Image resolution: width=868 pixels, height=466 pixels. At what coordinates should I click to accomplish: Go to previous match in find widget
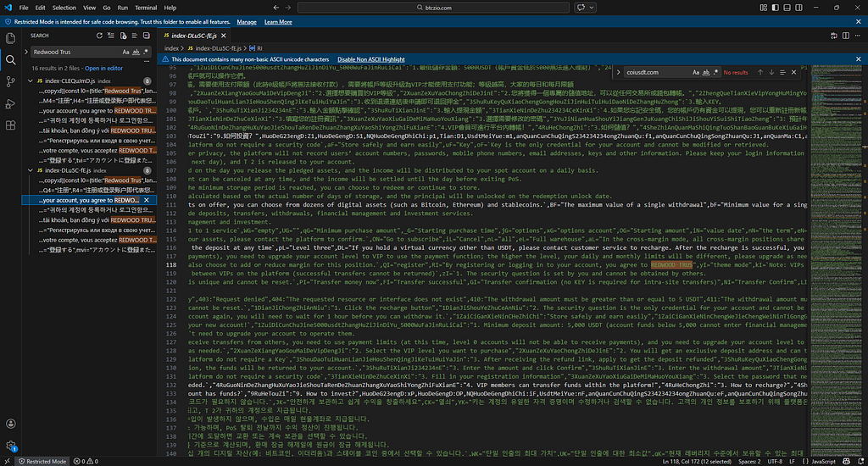760,73
